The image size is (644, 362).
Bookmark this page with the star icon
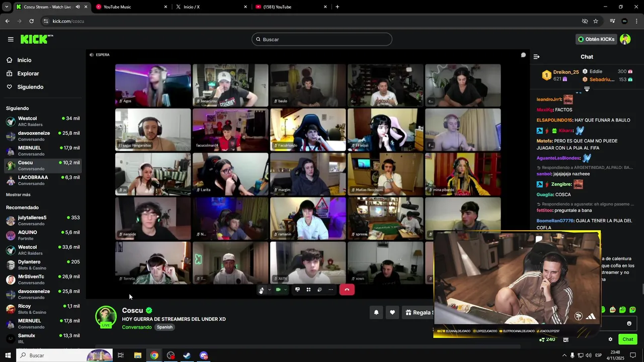point(596,21)
